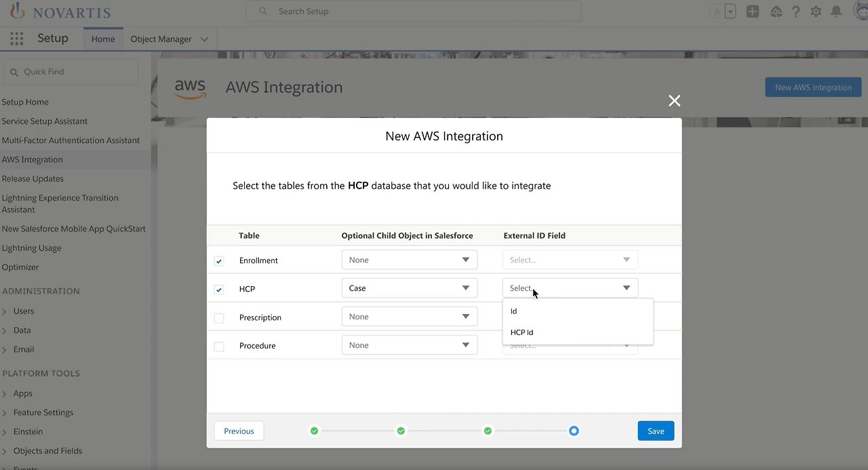Enable the Prescription table checkbox
The height and width of the screenshot is (470, 868).
219,317
